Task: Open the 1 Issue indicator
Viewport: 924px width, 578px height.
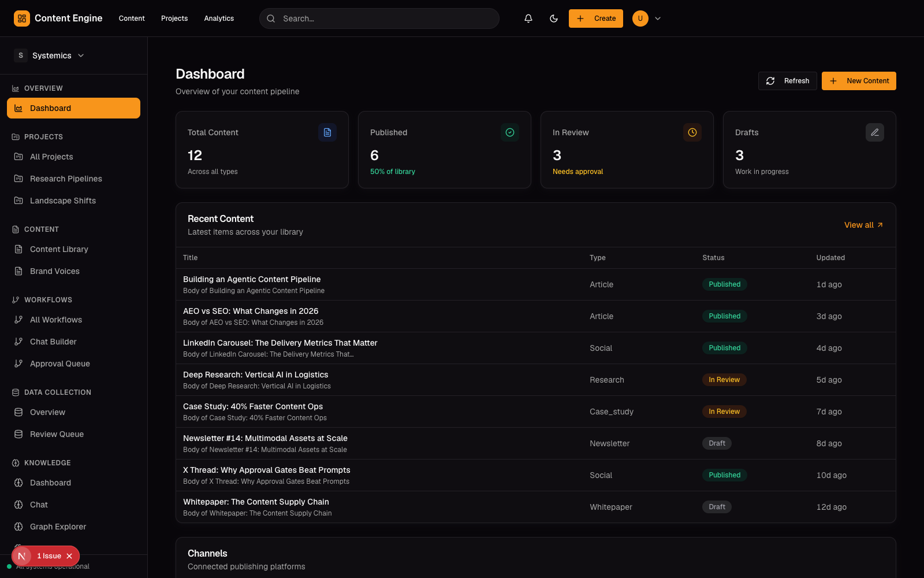Action: (x=49, y=556)
